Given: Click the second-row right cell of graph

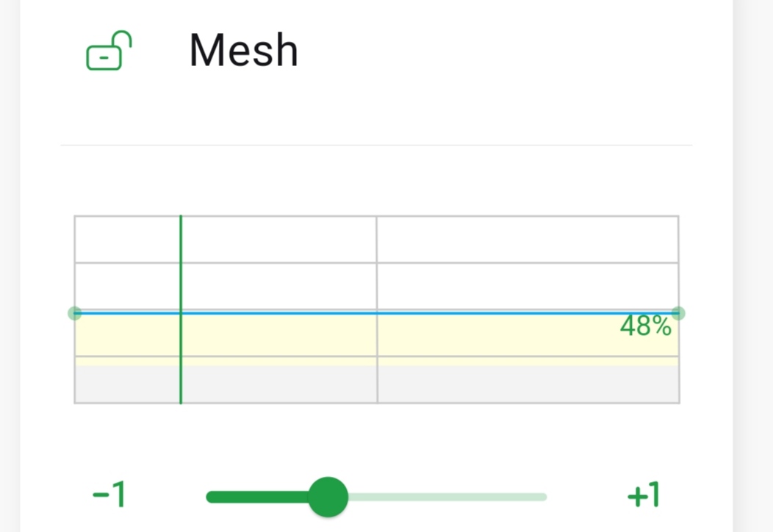Looking at the screenshot, I should [x=528, y=286].
